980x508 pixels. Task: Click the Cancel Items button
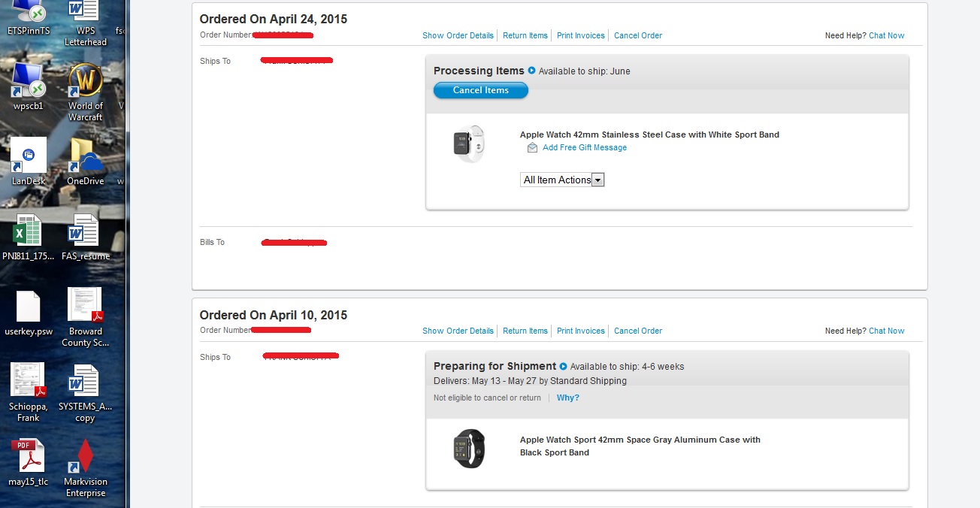[x=481, y=90]
